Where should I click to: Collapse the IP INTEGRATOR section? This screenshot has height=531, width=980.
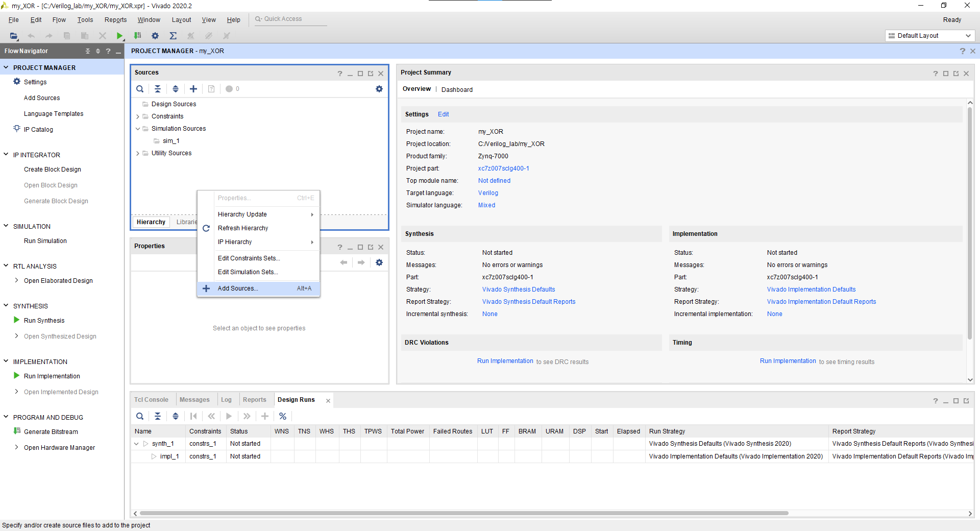[6, 154]
